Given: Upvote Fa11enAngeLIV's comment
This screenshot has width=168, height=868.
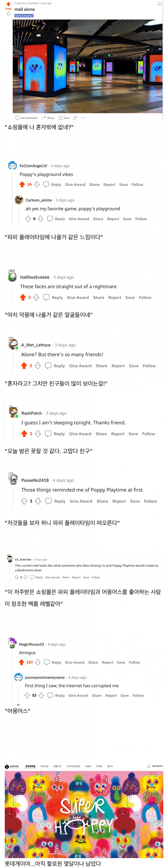Looking at the screenshot, I should 22,184.
